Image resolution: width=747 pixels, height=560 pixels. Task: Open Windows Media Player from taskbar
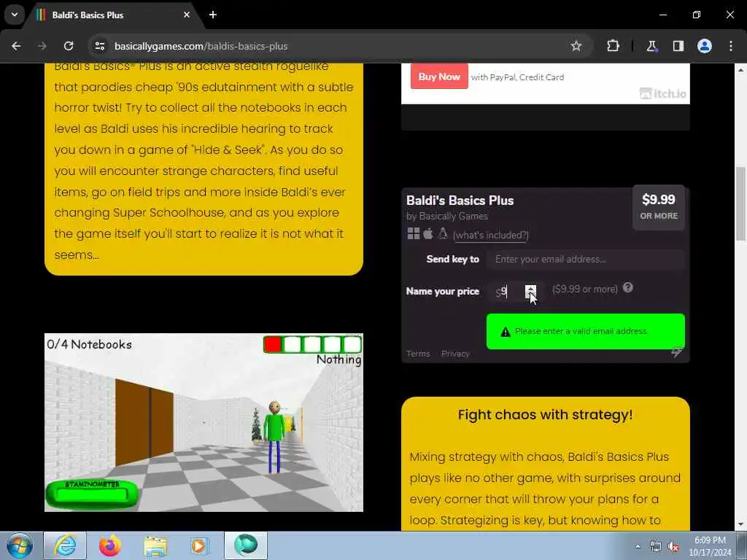click(200, 545)
